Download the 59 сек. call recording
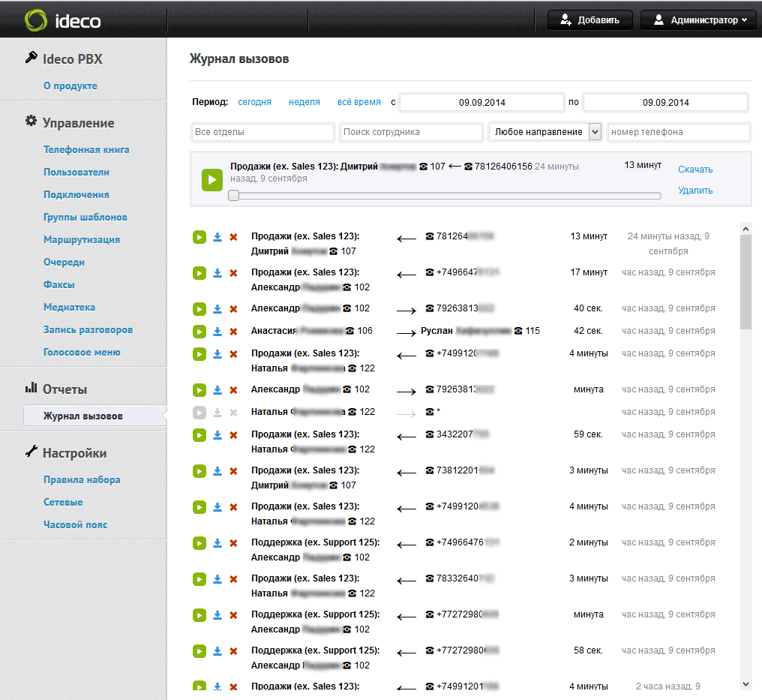The image size is (762, 700). coord(217,435)
